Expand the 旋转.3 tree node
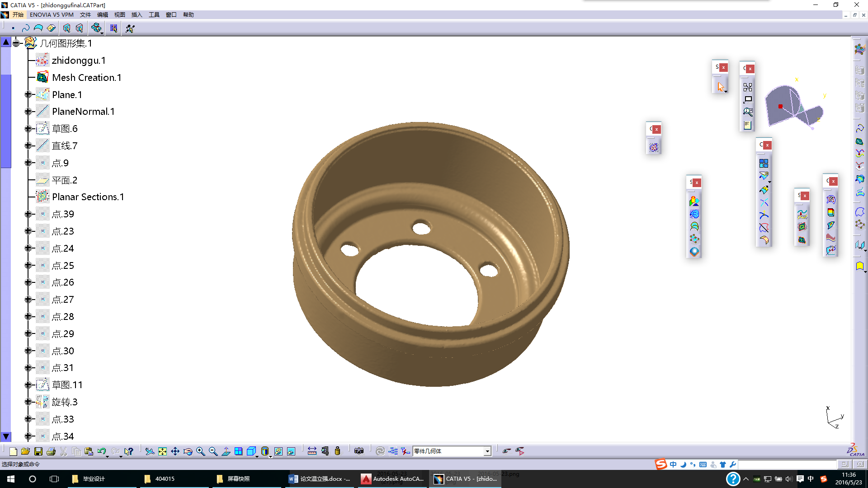868x488 pixels. click(28, 402)
